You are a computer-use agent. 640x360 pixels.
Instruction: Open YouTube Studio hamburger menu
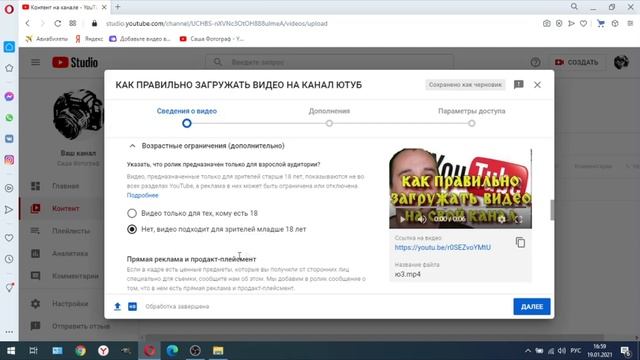[36, 62]
